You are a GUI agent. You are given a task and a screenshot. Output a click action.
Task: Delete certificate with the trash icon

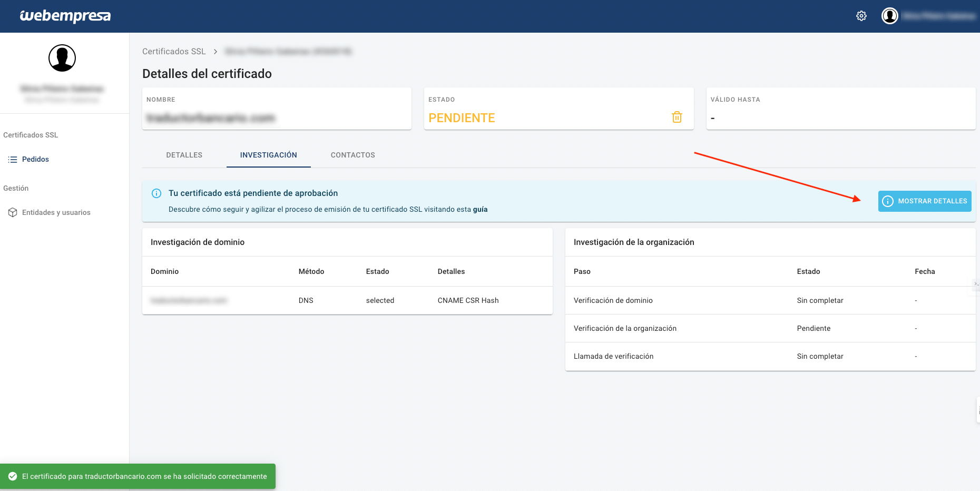click(677, 117)
